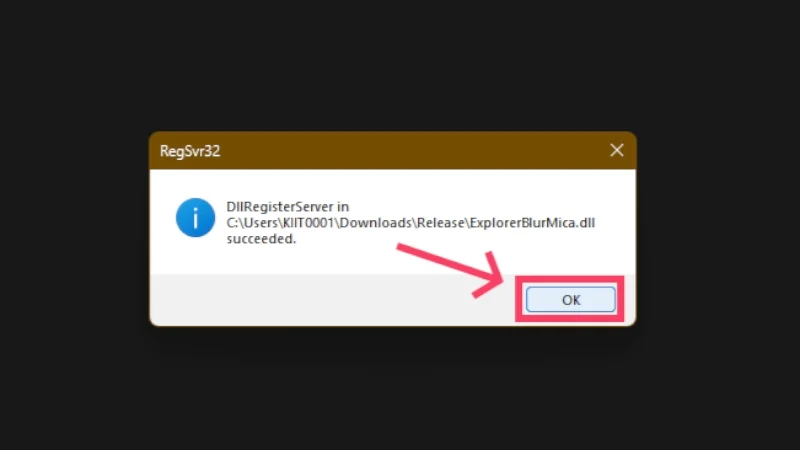Close the RegSvr32 dialog with the X
The width and height of the screenshot is (800, 450).
(617, 150)
